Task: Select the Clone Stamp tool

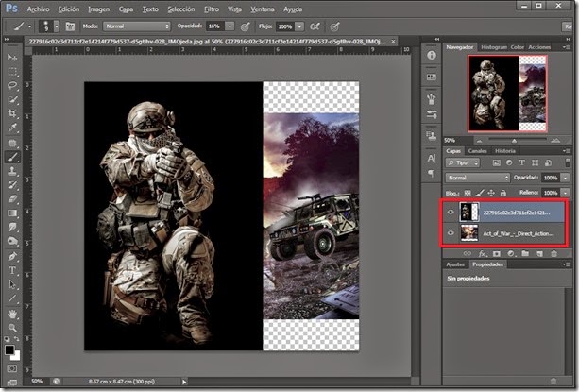Action: pos(12,171)
